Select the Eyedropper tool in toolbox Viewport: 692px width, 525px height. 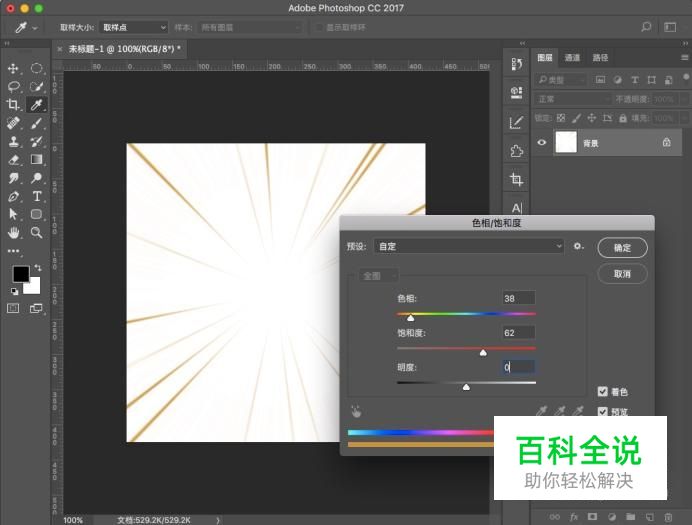[37, 105]
